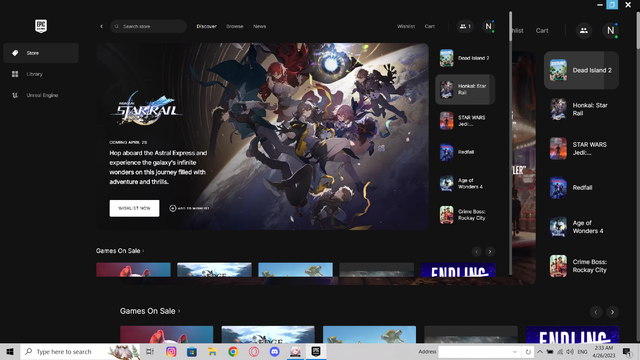
Task: Launch Instagram from the taskbar
Action: click(171, 351)
